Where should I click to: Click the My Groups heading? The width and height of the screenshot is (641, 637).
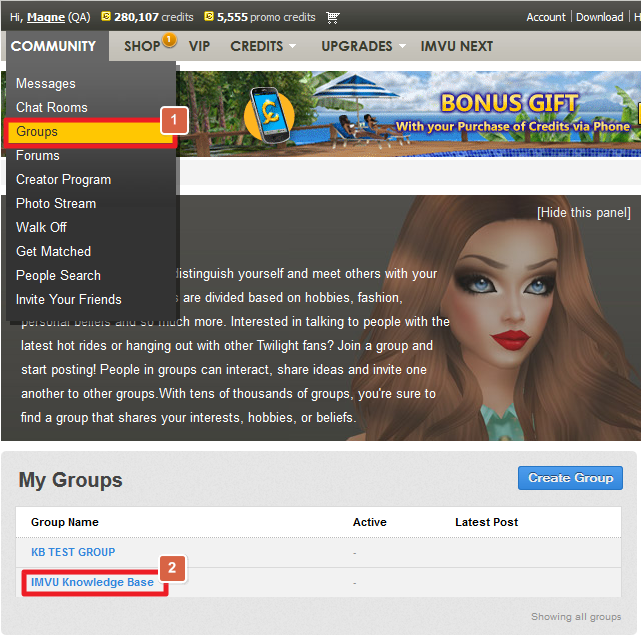[x=70, y=480]
